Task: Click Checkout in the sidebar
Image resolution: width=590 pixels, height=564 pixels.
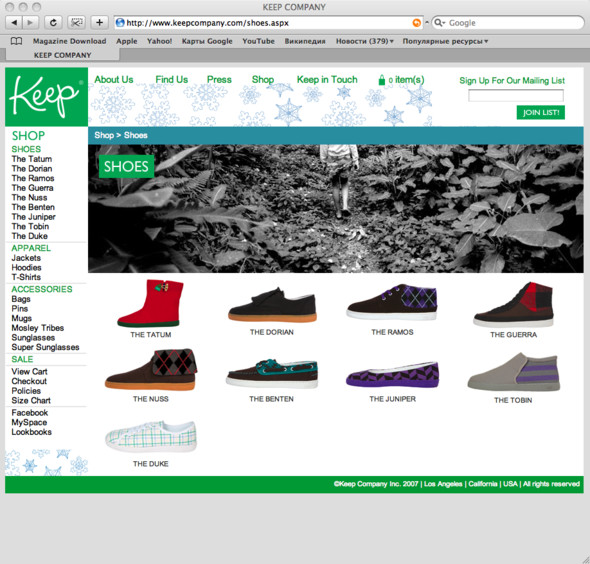Action: (x=29, y=381)
